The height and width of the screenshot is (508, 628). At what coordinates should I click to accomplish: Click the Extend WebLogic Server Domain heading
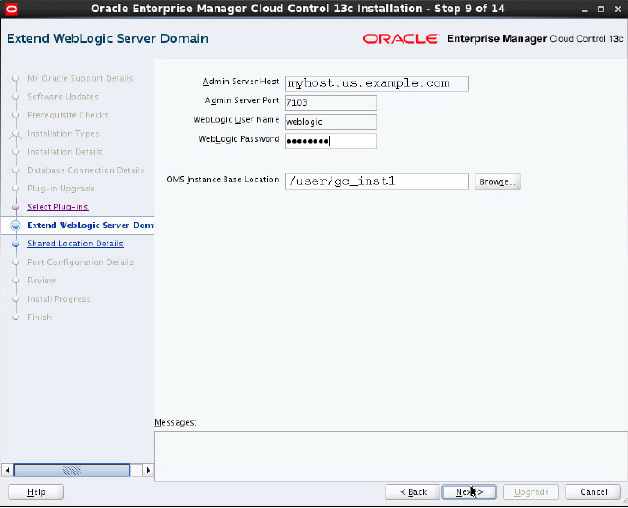(108, 39)
